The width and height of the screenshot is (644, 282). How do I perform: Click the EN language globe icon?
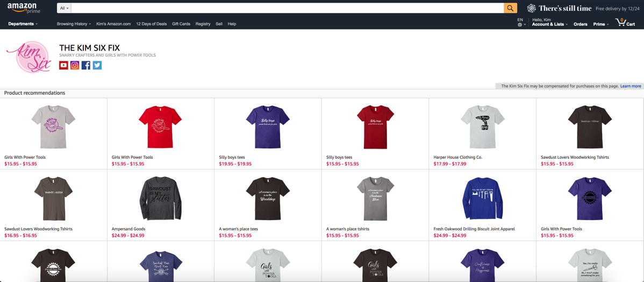click(x=520, y=25)
